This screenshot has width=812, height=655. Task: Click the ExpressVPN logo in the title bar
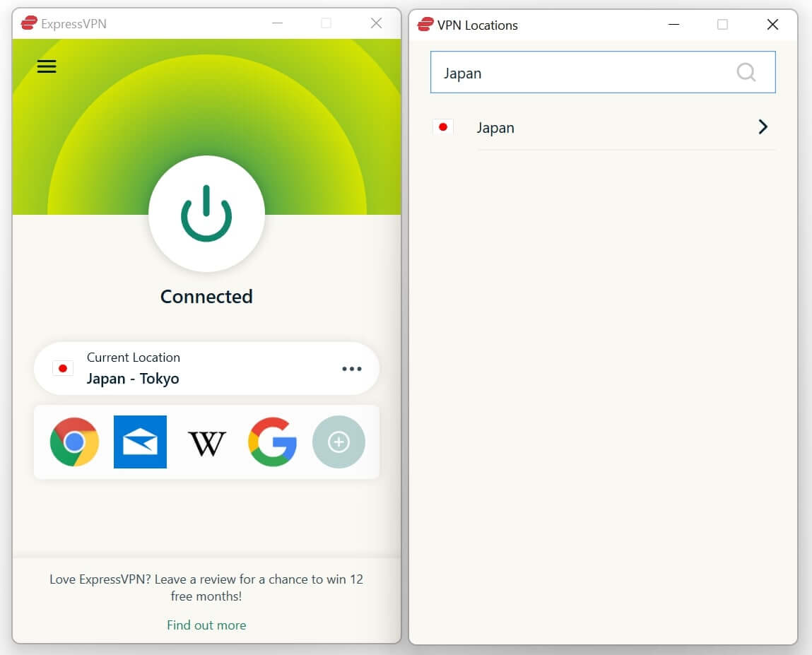(x=30, y=23)
